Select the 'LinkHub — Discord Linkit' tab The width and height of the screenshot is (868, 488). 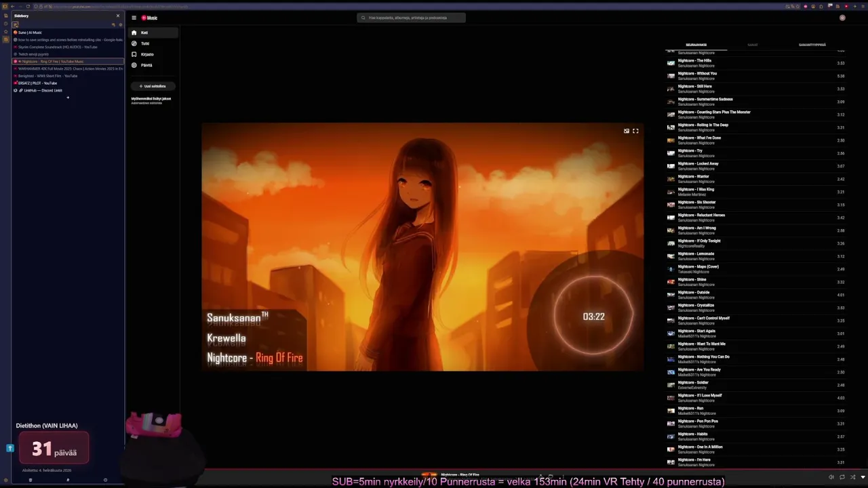[68, 90]
